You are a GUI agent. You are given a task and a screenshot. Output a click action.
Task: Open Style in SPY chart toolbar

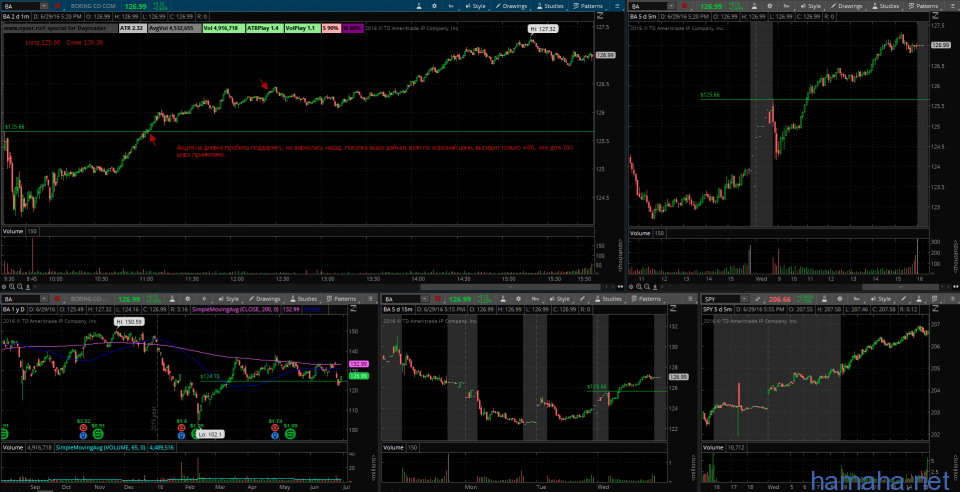coord(880,299)
